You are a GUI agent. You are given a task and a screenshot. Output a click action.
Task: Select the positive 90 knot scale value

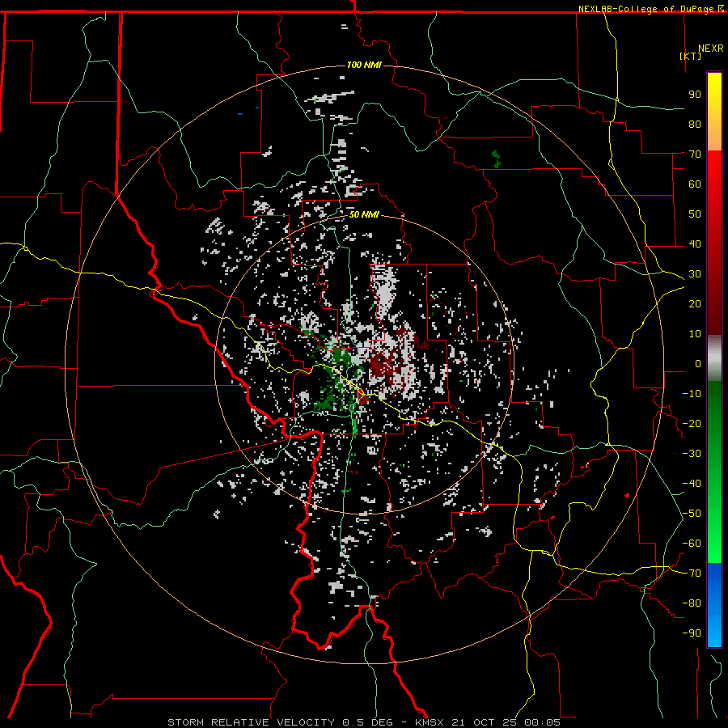click(695, 95)
